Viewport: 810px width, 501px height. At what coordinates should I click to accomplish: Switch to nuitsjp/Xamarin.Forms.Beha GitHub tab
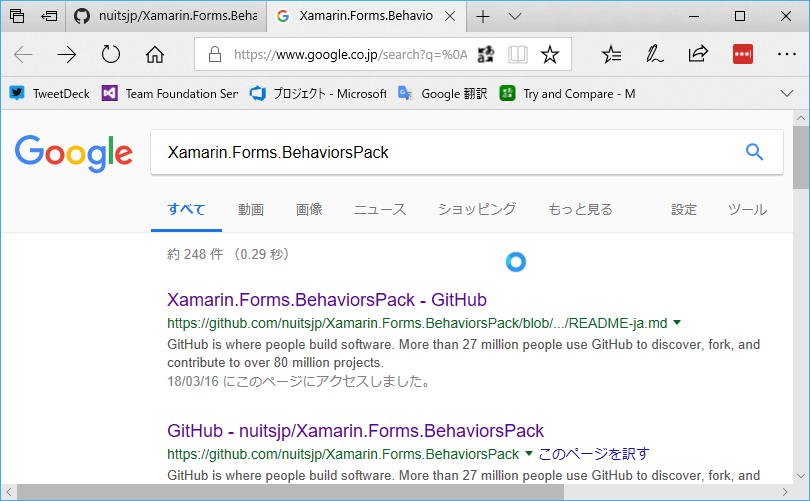166,17
